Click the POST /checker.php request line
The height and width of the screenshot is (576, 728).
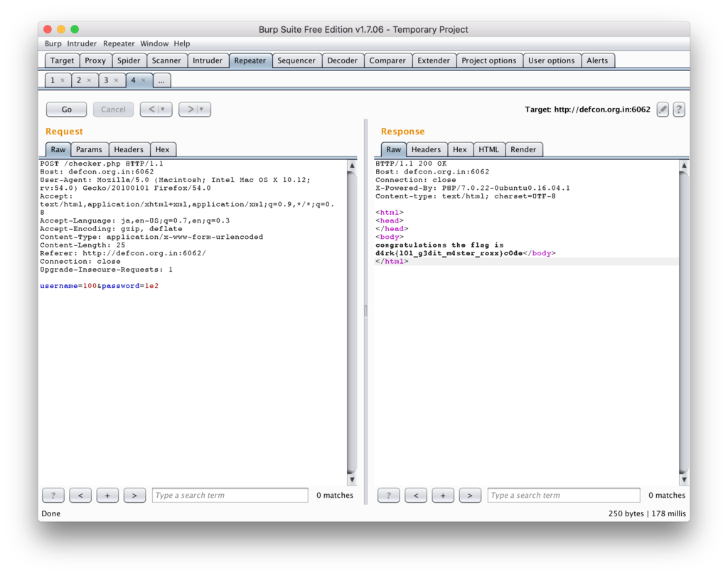click(x=101, y=164)
